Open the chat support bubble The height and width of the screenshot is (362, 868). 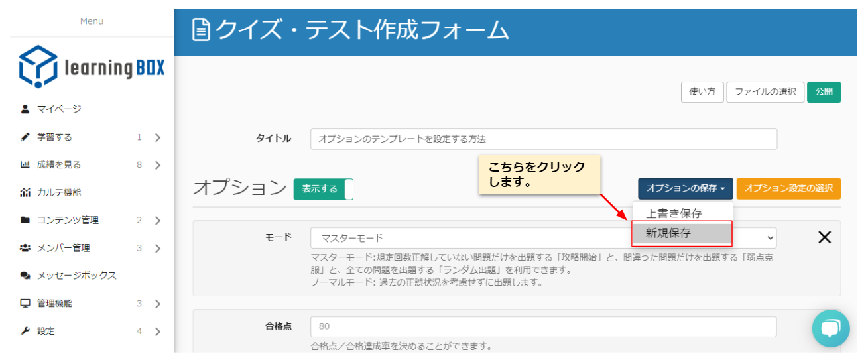pos(830,328)
